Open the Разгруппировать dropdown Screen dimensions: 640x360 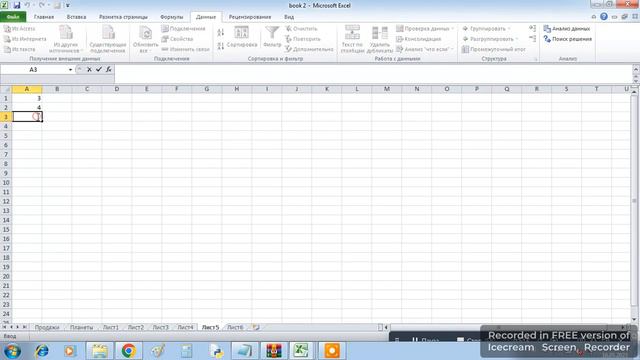tap(490, 39)
